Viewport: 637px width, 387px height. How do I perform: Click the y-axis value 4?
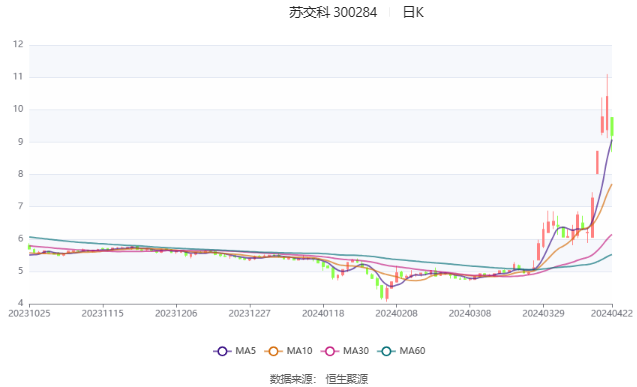(20, 303)
